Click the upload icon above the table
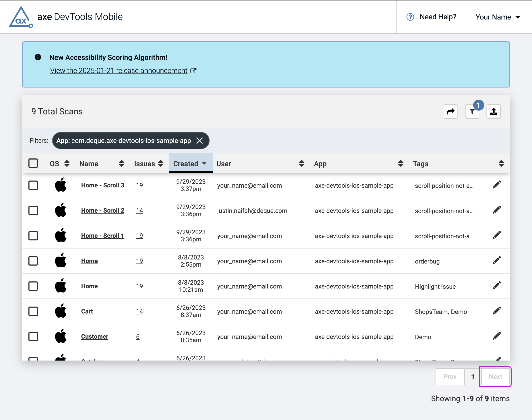 (x=493, y=111)
